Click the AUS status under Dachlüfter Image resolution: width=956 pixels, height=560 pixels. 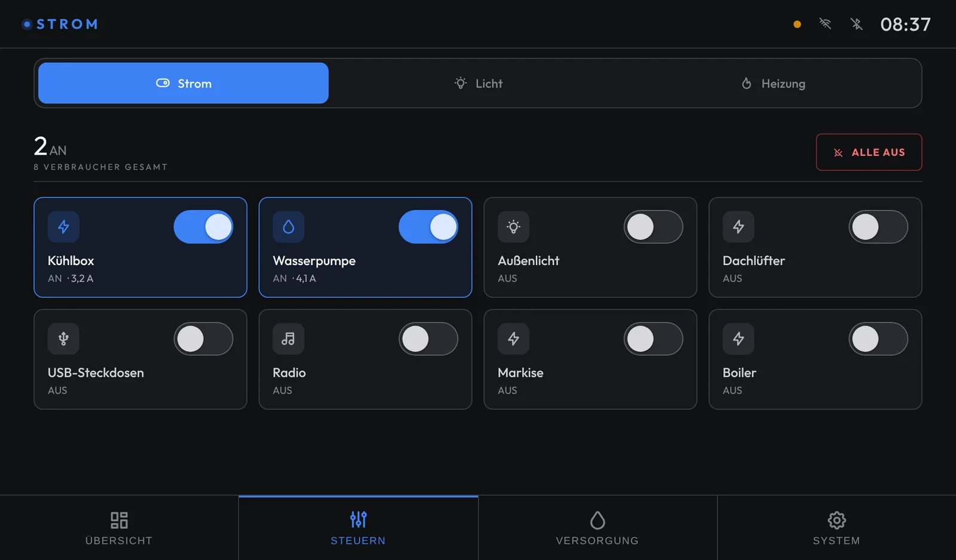[x=733, y=278]
